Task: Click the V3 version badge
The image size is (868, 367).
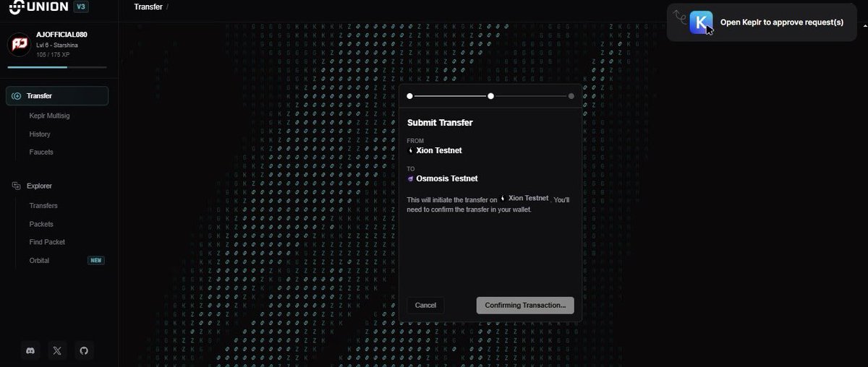Action: pyautogui.click(x=82, y=7)
